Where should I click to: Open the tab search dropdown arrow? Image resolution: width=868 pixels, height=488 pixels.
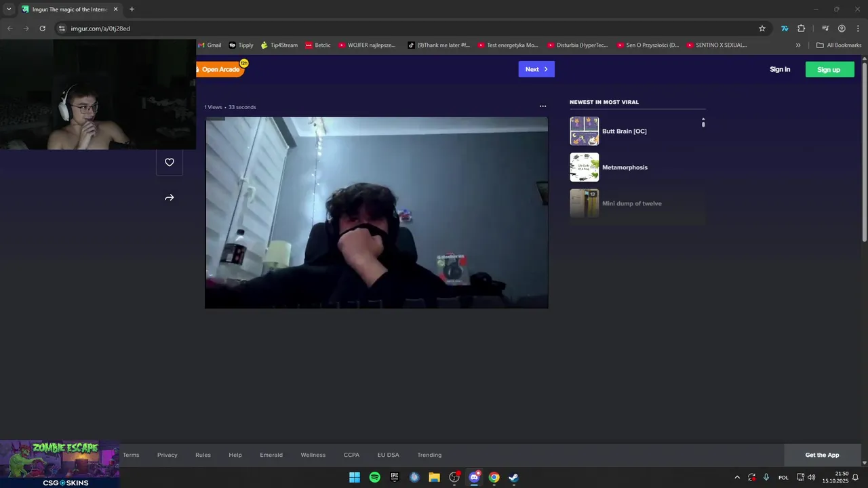(x=9, y=9)
